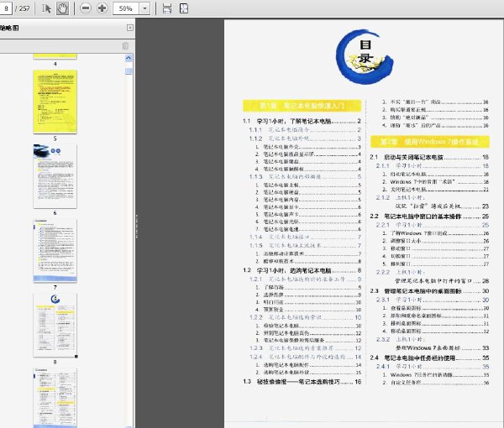Select page 8 contents thumbnail
The width and height of the screenshot is (504, 428).
55,325
